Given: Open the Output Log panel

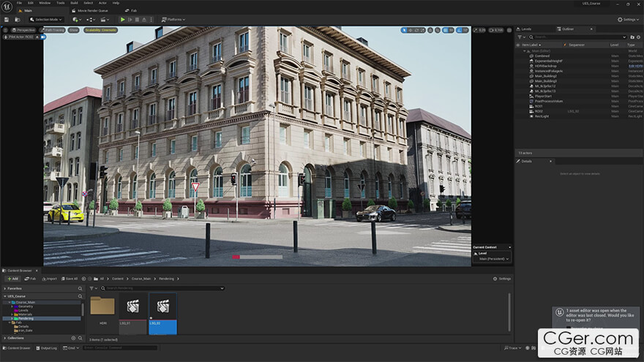Looking at the screenshot, I should pos(46,348).
